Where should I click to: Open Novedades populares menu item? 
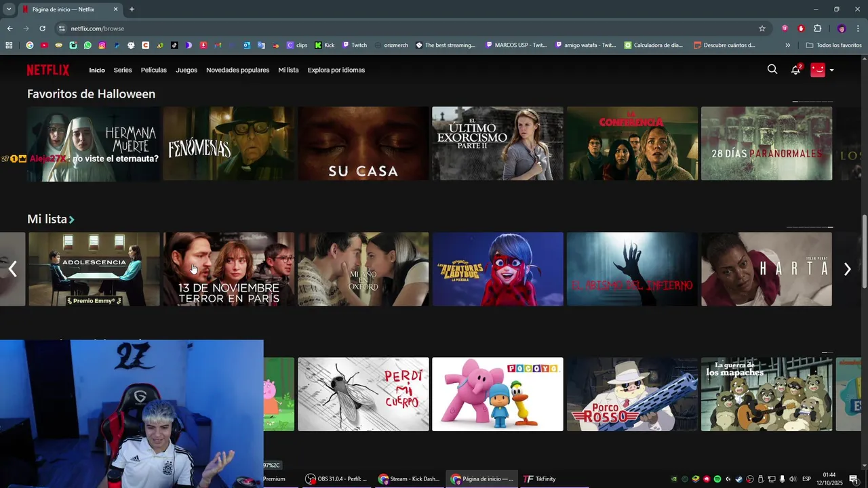(x=237, y=70)
